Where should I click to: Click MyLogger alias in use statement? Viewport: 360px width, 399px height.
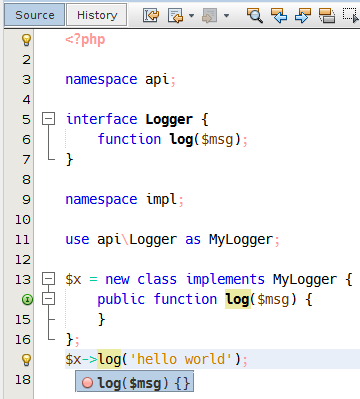tap(241, 240)
